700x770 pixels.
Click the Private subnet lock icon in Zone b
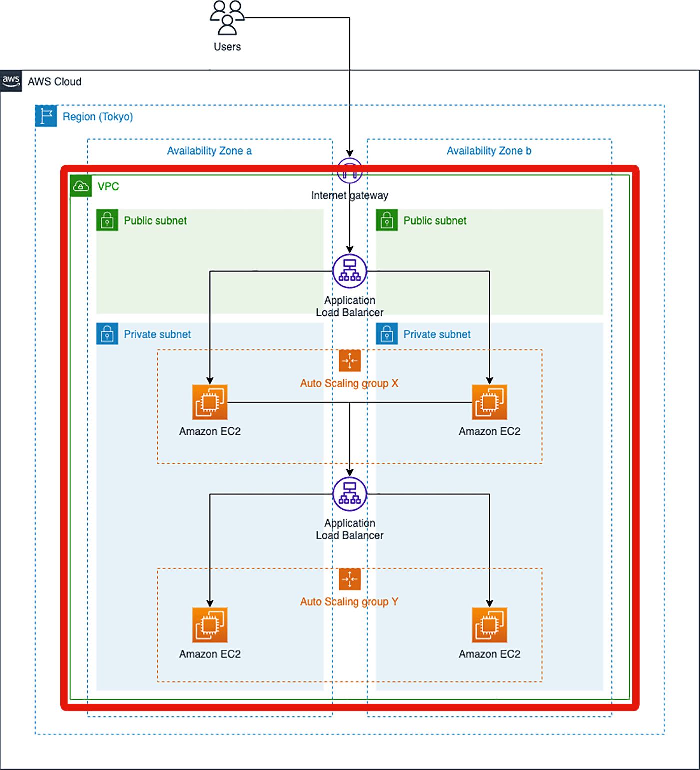(387, 334)
